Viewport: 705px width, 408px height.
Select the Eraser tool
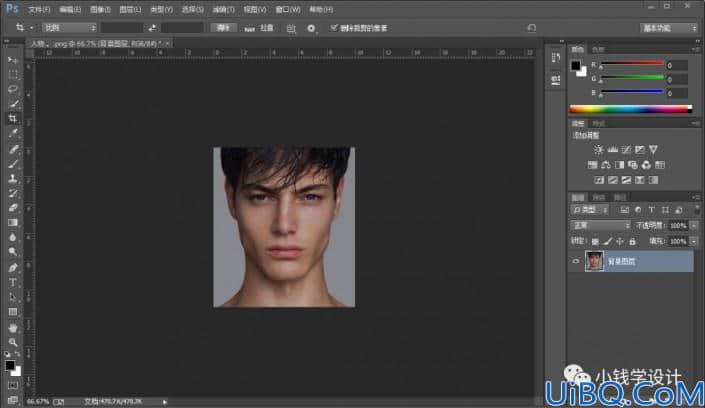[x=13, y=208]
